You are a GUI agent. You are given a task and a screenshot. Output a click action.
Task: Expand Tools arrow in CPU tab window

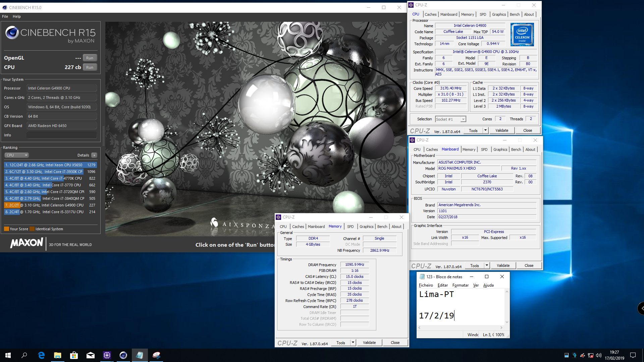[x=485, y=130]
